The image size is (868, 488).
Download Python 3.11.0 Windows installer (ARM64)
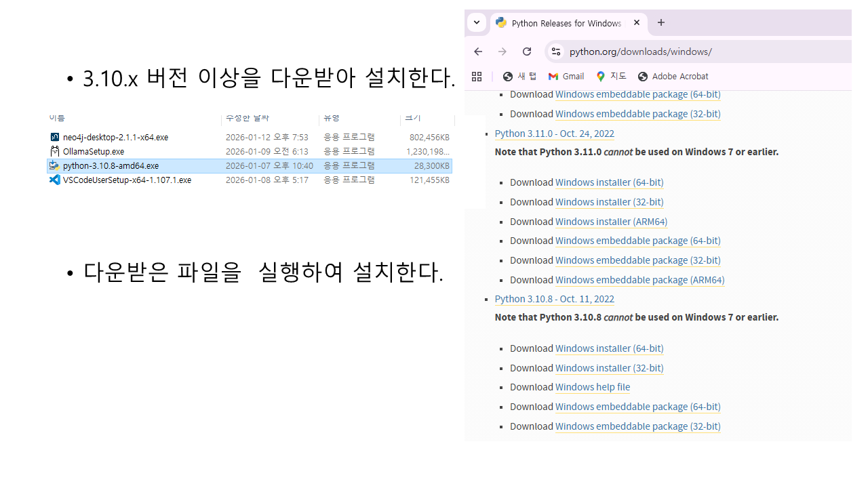coord(611,222)
